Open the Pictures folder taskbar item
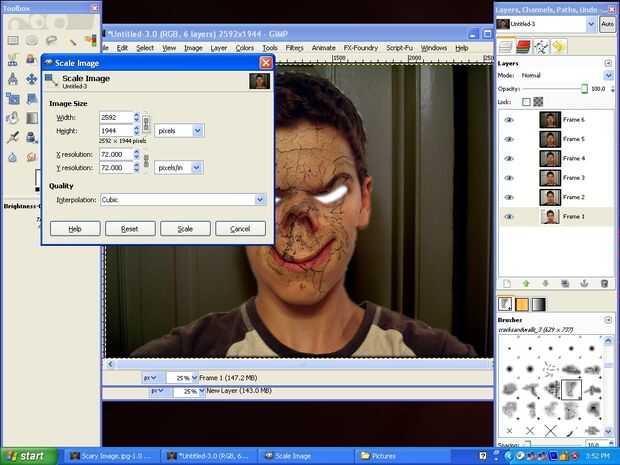 tap(403, 456)
